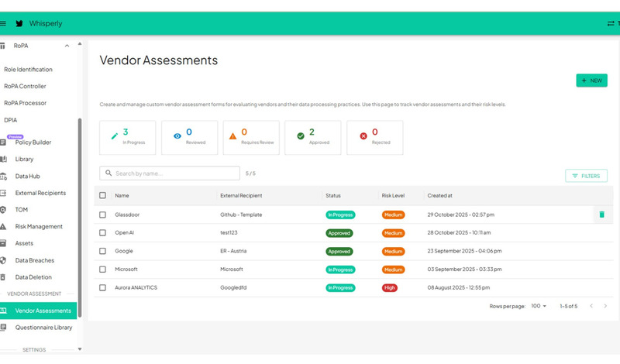This screenshot has width=620, height=364.
Task: Open Questionnaire Library in sidebar
Action: pyautogui.click(x=43, y=328)
